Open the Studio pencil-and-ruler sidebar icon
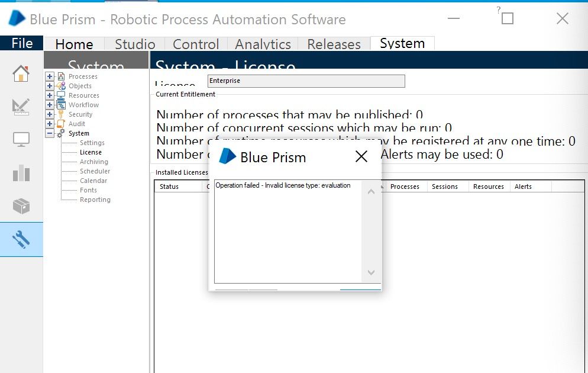The width and height of the screenshot is (588, 373). tap(21, 107)
